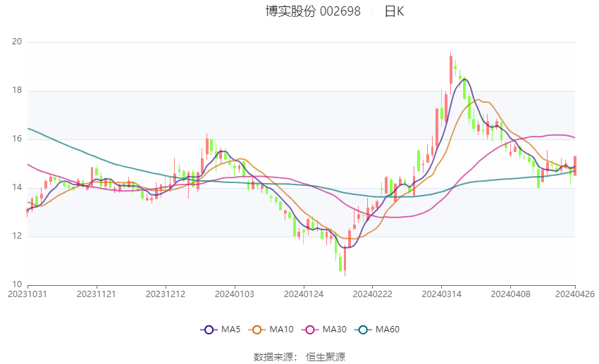This screenshot has width=599, height=364.
Task: Click the chart title 博实股份 002698
Action: coord(313,11)
